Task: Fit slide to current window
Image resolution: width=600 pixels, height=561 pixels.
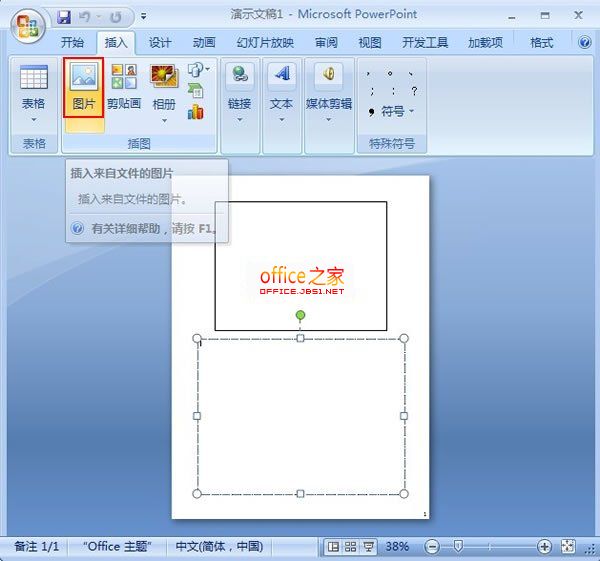Action: [x=568, y=547]
